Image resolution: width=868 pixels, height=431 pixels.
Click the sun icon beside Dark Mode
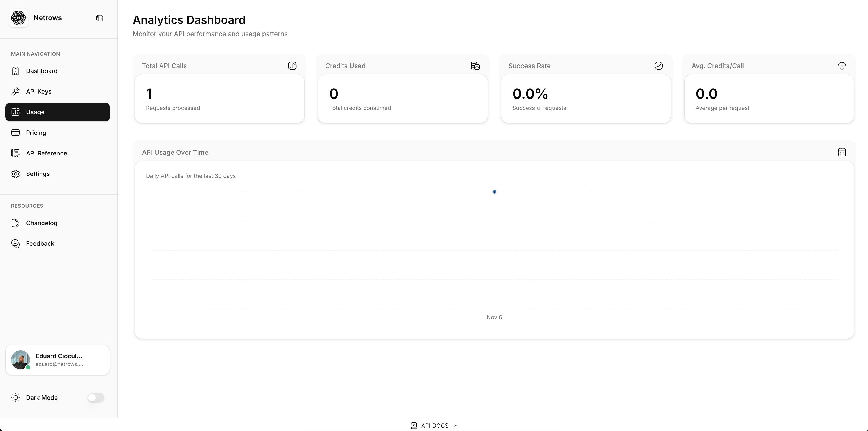(16, 398)
